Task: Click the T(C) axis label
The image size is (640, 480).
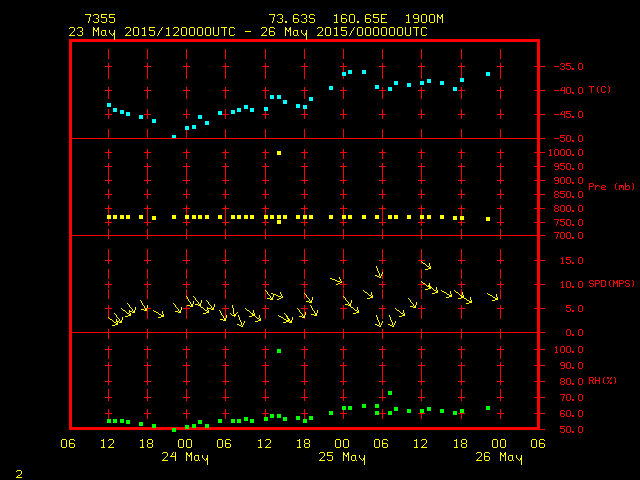Action: point(600,90)
